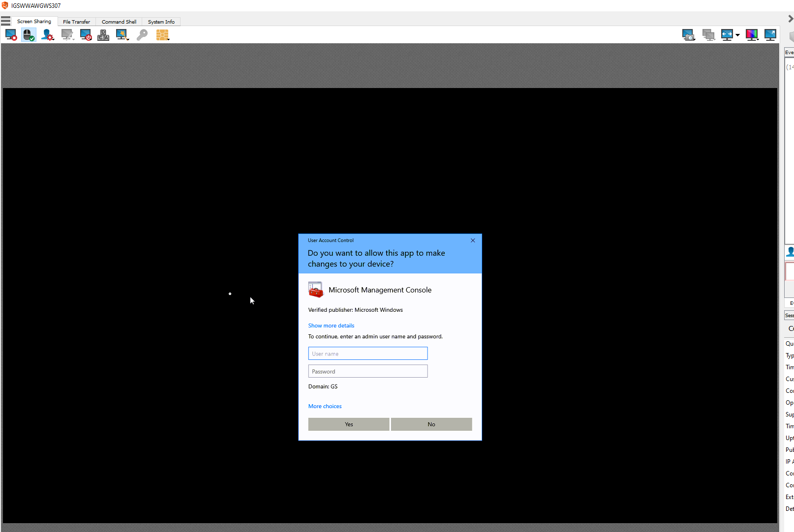Send Ctrl-Alt-Del using DCA blocks icon
Screen dimensions: 794x532
pyautogui.click(x=103, y=35)
